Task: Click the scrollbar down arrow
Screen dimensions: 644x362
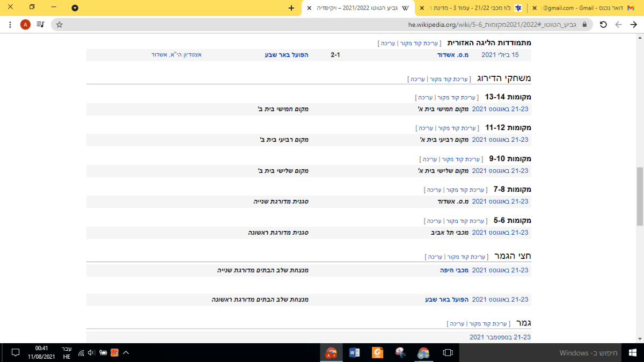Action: pyautogui.click(x=640, y=338)
